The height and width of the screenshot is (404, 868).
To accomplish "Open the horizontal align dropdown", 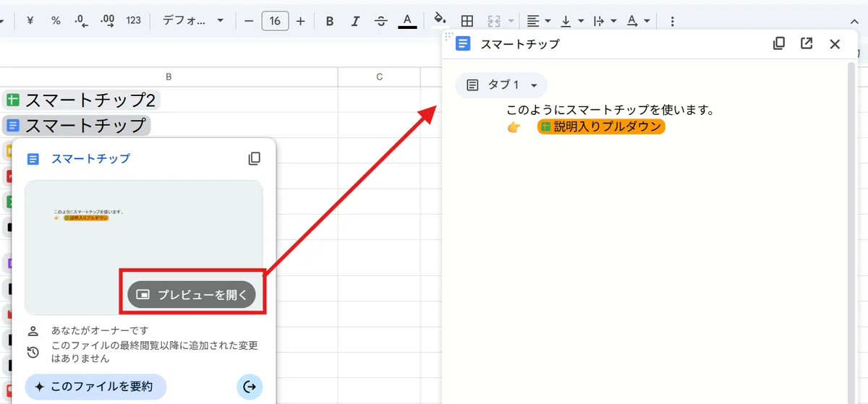I will click(538, 21).
